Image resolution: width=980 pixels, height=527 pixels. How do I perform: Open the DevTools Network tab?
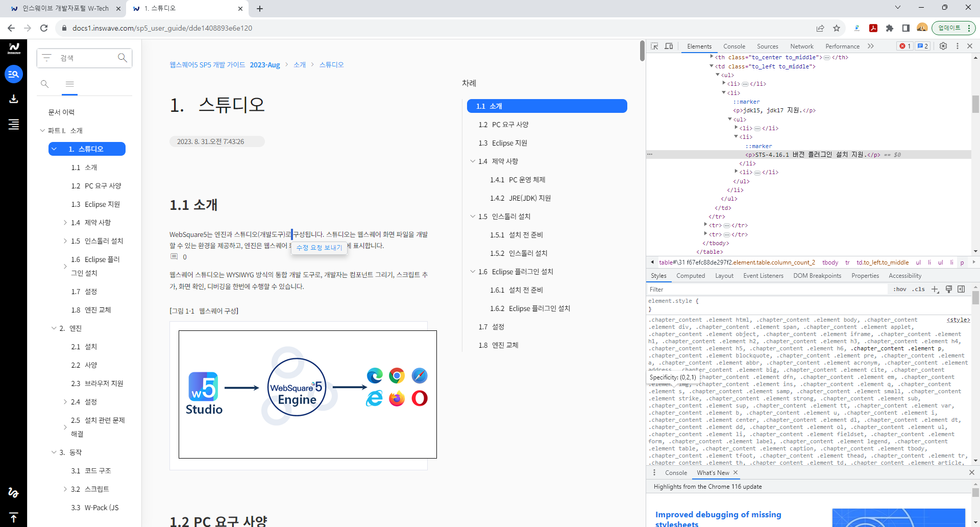pos(802,46)
